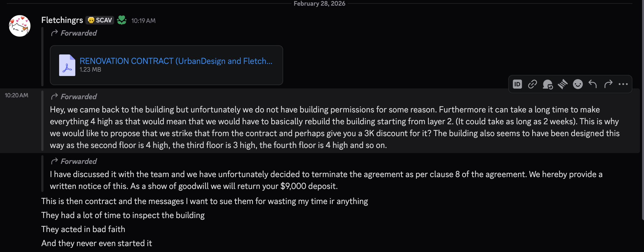Viewport: 644px width, 252px height.
Task: Click the red PDF attachment icon
Action: (x=67, y=65)
